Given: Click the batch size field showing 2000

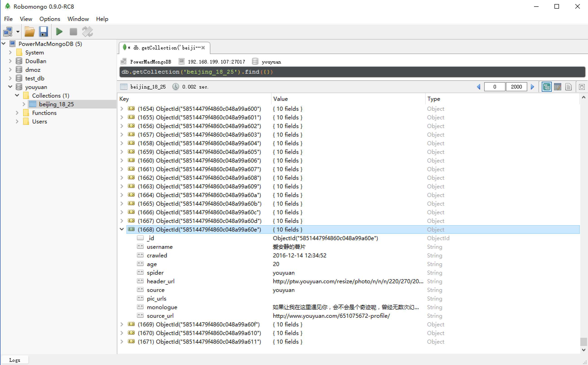Looking at the screenshot, I should coord(516,87).
